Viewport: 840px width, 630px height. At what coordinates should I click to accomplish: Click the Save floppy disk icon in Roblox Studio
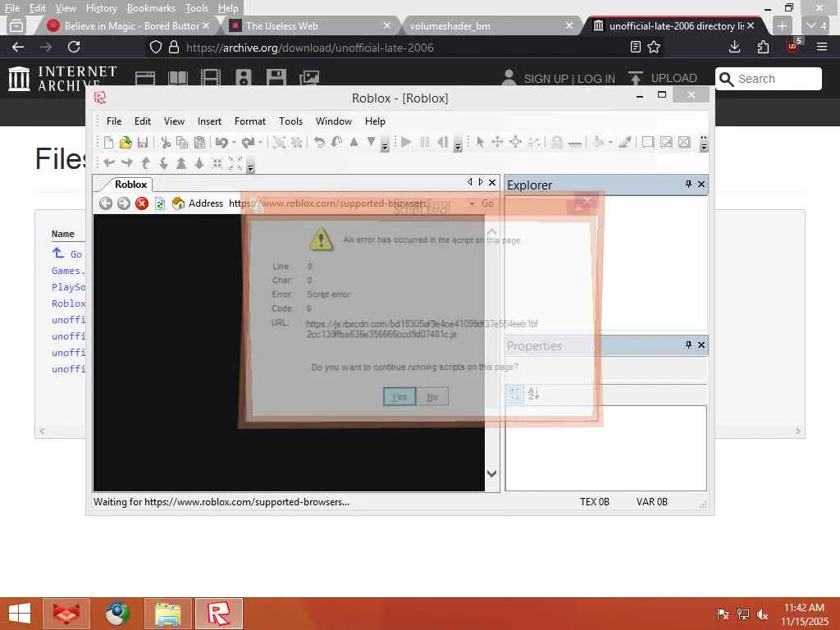coord(143,142)
